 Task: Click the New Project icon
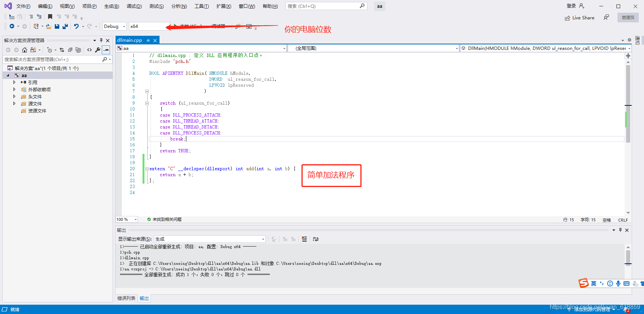pos(36,26)
